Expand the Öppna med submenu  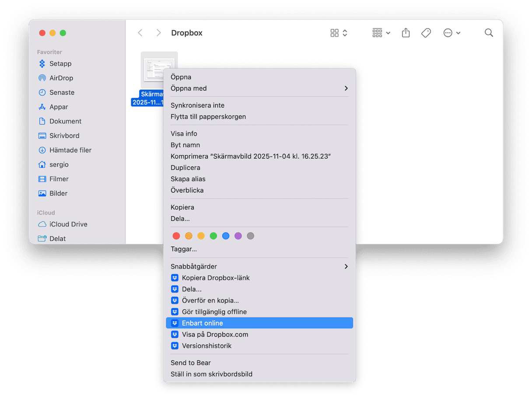click(x=346, y=88)
